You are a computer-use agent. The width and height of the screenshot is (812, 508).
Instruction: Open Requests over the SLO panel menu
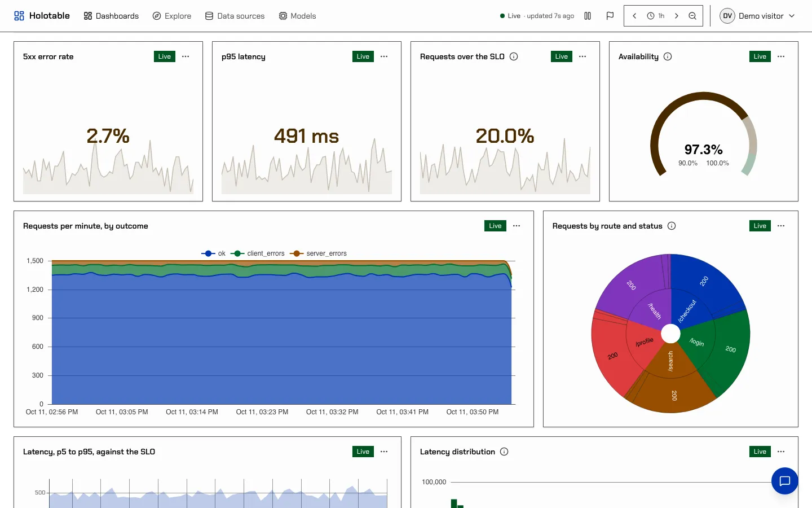[582, 56]
